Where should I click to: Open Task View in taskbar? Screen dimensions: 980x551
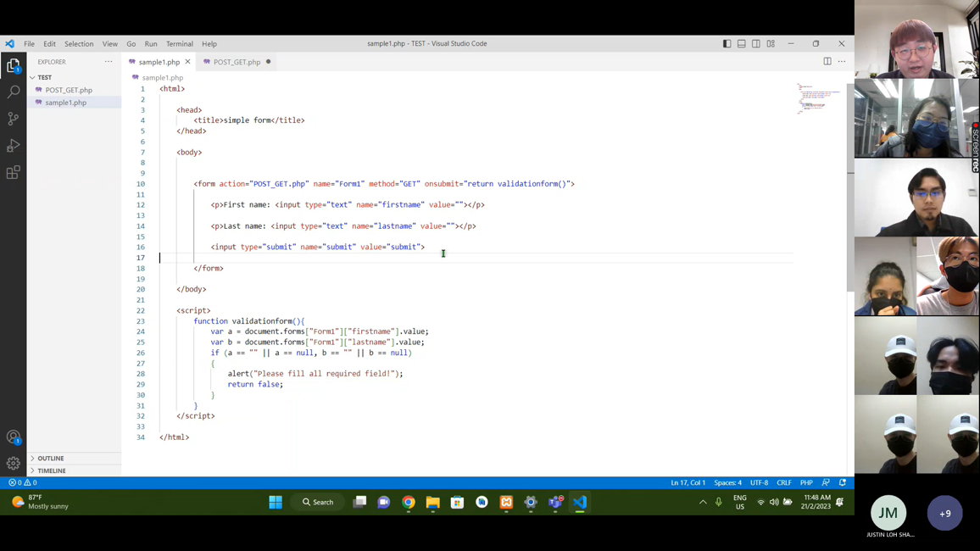click(x=359, y=503)
